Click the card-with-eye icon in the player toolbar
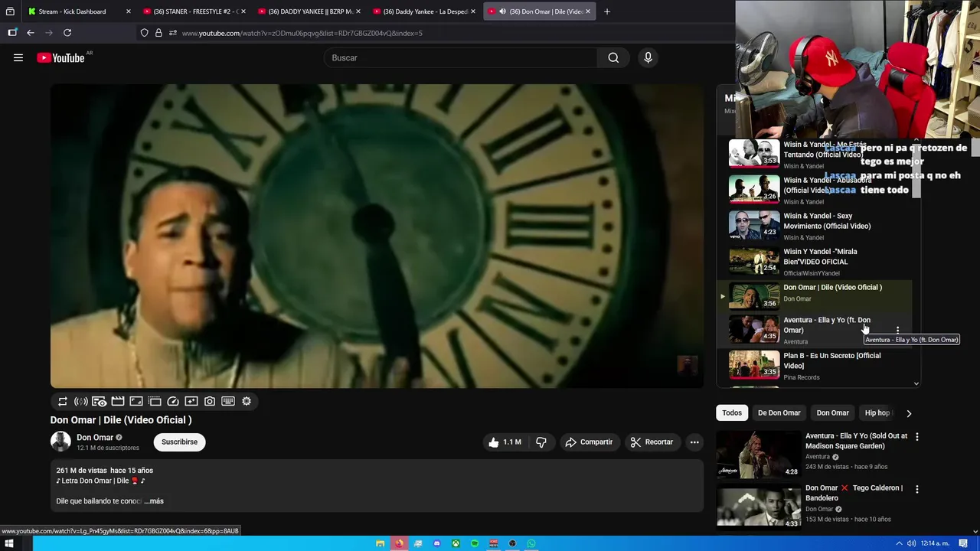Screen dimensions: 980x551 100,401
